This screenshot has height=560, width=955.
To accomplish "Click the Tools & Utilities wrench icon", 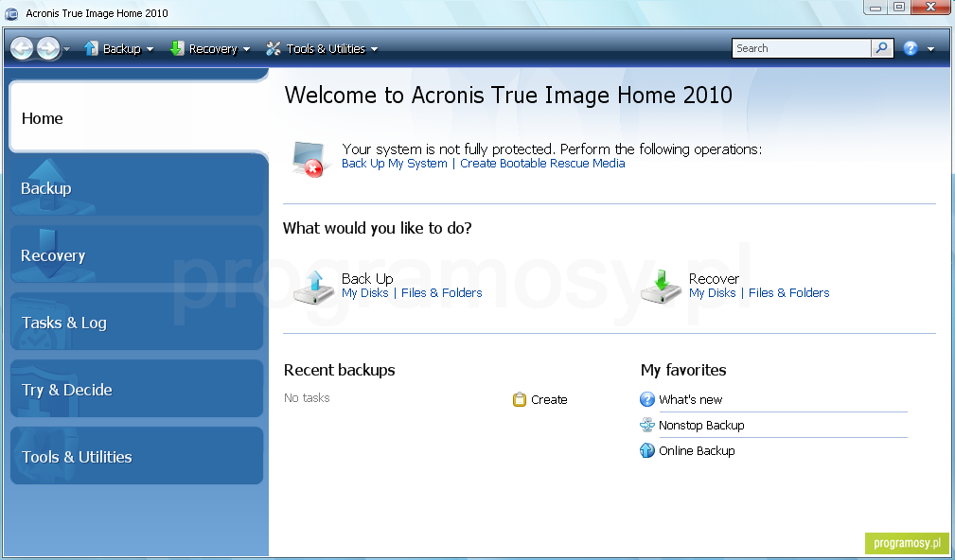I will pyautogui.click(x=274, y=48).
